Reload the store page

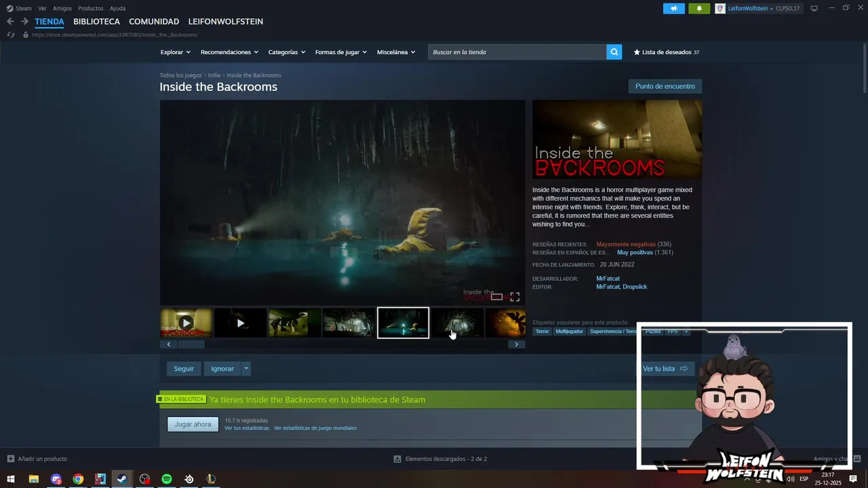click(x=11, y=35)
